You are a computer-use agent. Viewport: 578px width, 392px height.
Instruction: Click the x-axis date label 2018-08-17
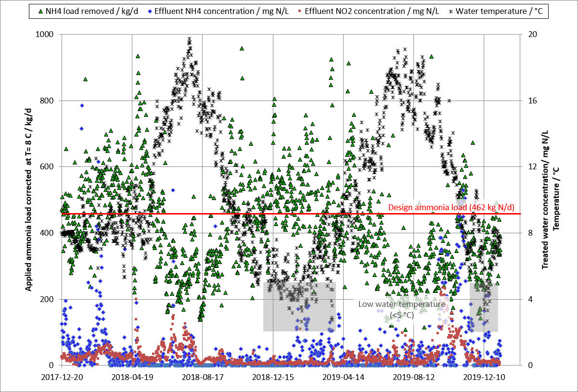pos(202,377)
